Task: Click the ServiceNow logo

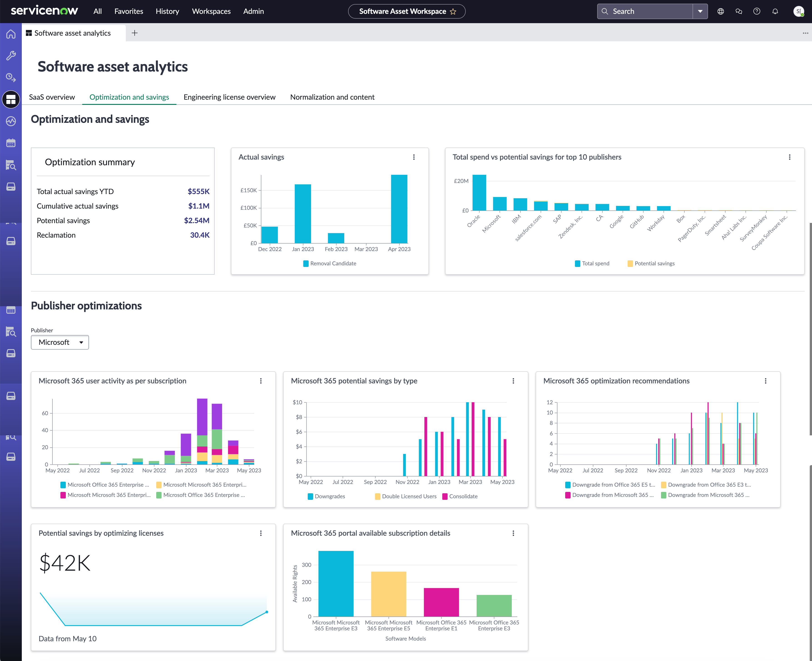Action: click(x=44, y=11)
